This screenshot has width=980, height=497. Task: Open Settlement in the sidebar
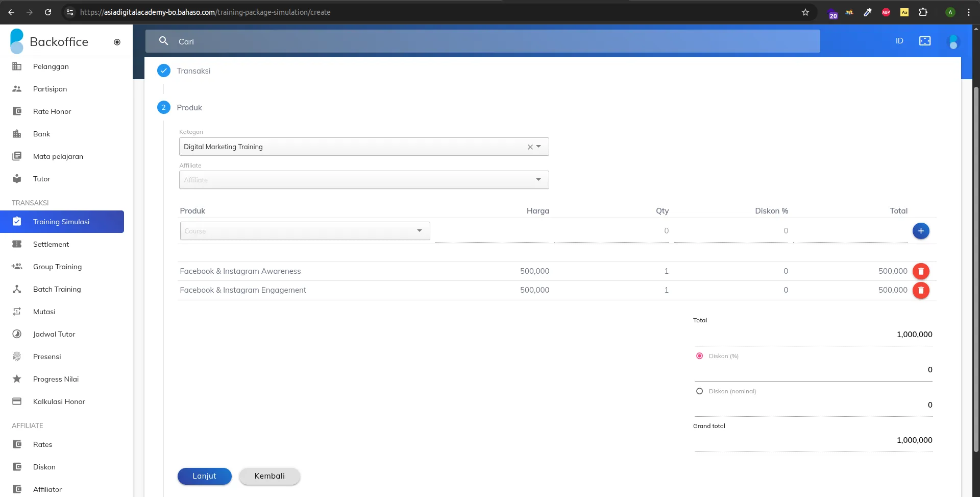click(51, 244)
